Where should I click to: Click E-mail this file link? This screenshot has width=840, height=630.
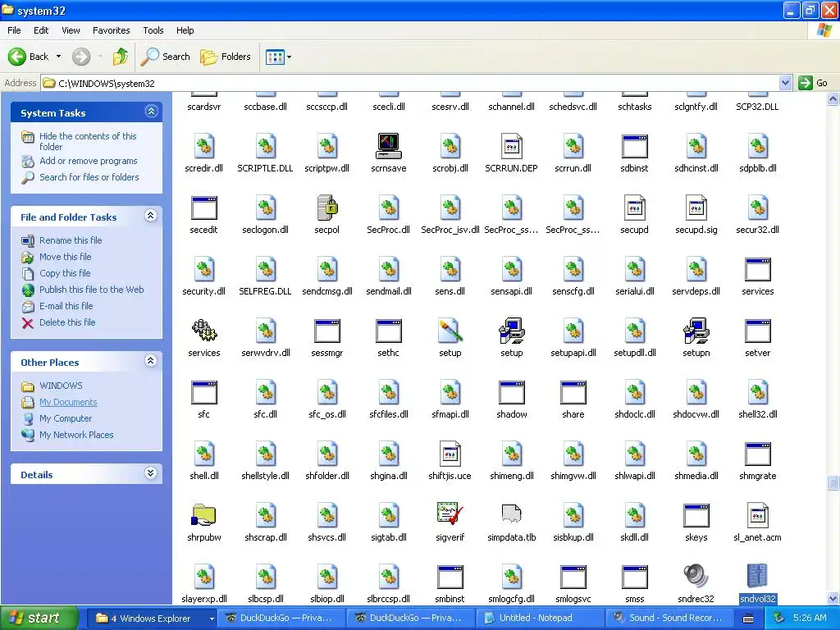click(66, 306)
